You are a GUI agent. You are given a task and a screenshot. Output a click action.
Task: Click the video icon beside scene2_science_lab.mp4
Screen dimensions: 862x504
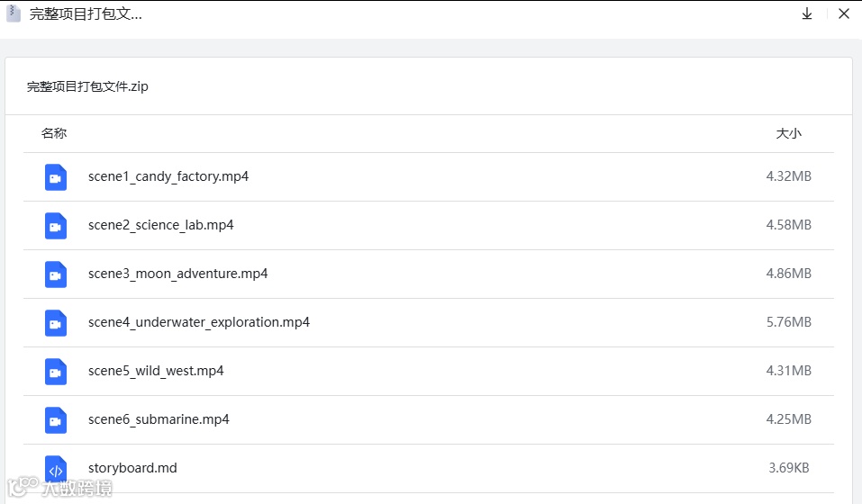coord(56,226)
